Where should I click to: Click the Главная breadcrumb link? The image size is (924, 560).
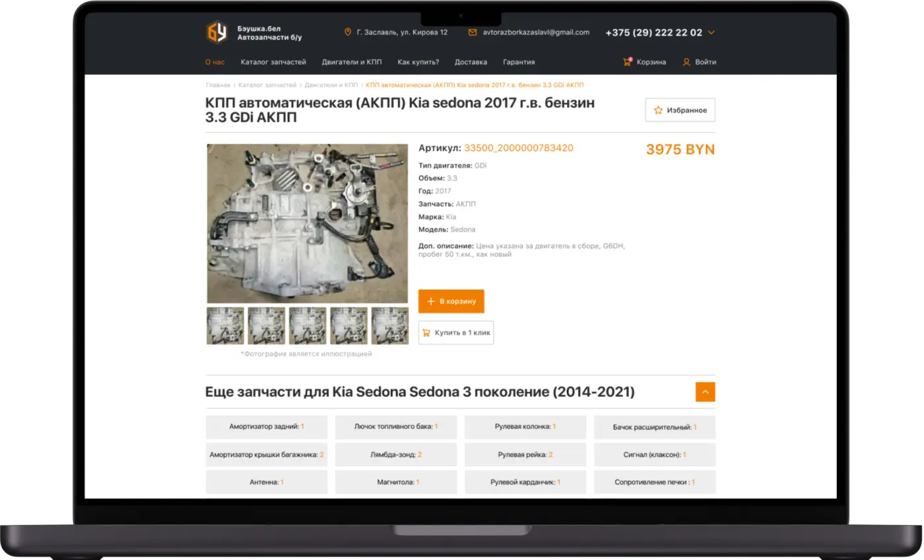click(x=218, y=85)
